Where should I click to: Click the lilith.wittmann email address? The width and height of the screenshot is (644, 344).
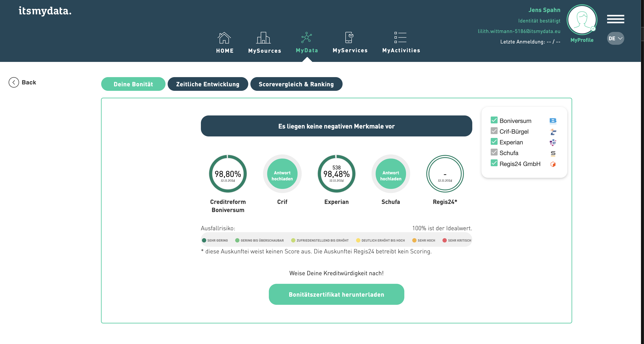519,31
